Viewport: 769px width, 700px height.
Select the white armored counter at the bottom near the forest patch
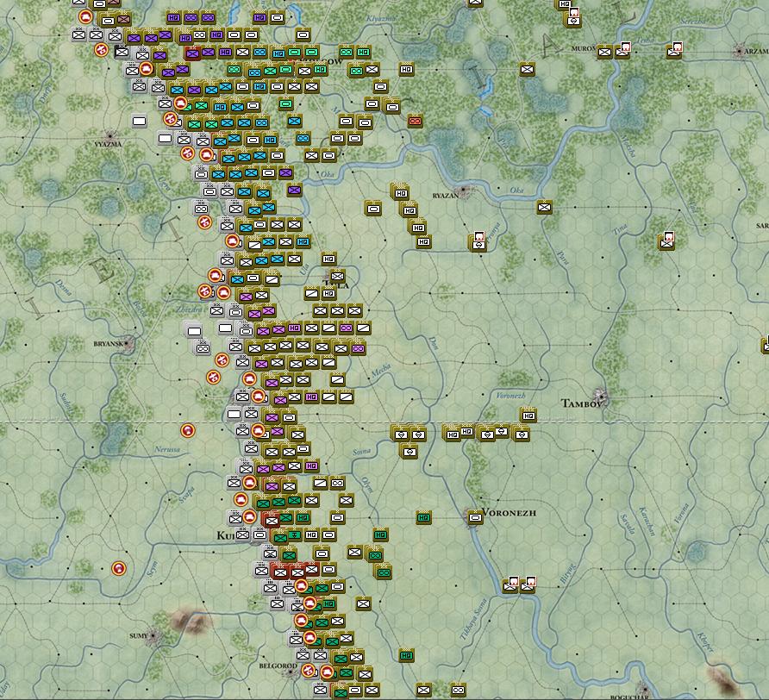click(x=458, y=690)
